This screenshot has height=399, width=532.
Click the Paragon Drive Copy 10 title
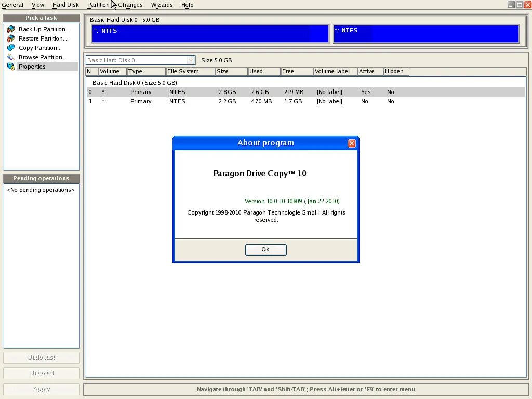click(260, 174)
